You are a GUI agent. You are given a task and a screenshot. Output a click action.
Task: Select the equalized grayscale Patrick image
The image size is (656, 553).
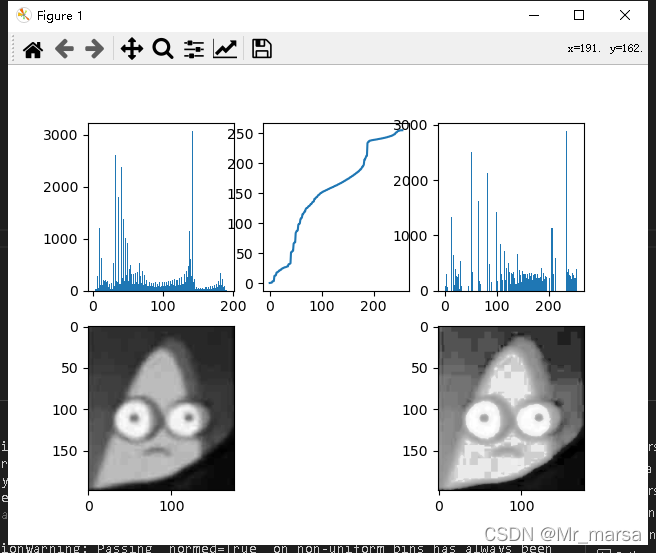(511, 408)
